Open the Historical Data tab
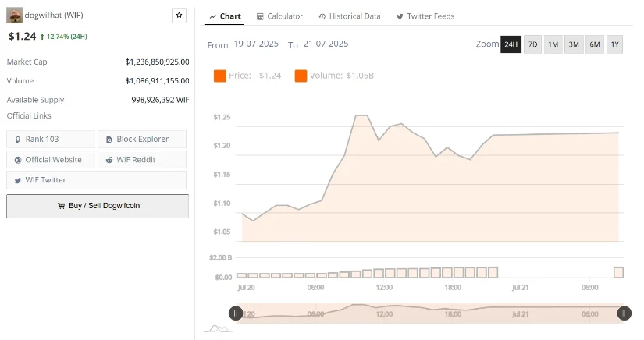644x340 pixels. [350, 16]
